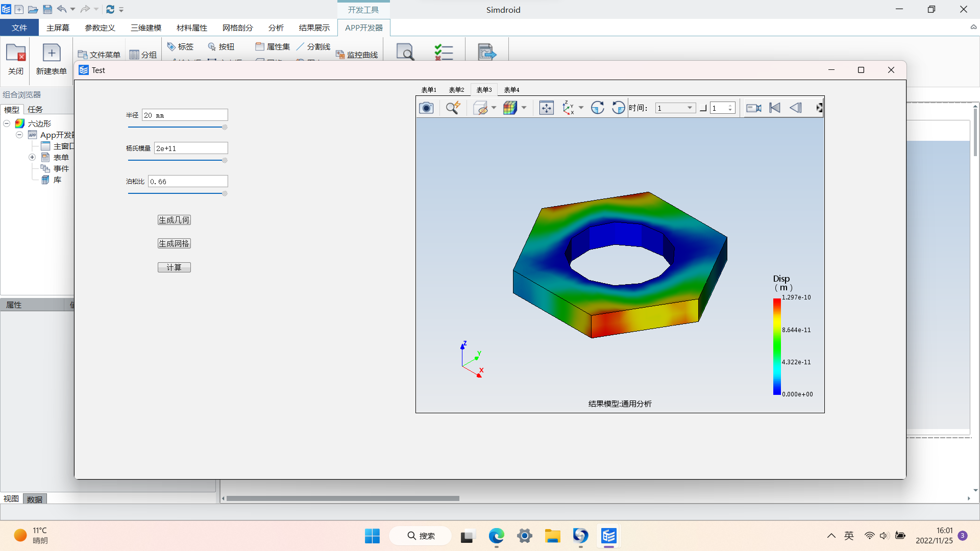The width and height of the screenshot is (980, 551).
Task: Click the quick zoom magnifier with lightning icon
Action: (453, 108)
